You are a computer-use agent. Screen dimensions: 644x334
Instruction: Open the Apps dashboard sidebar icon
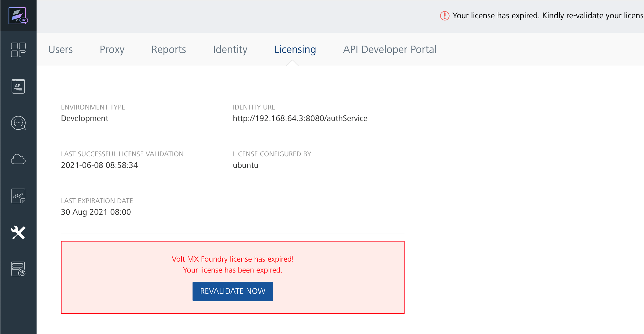(18, 50)
